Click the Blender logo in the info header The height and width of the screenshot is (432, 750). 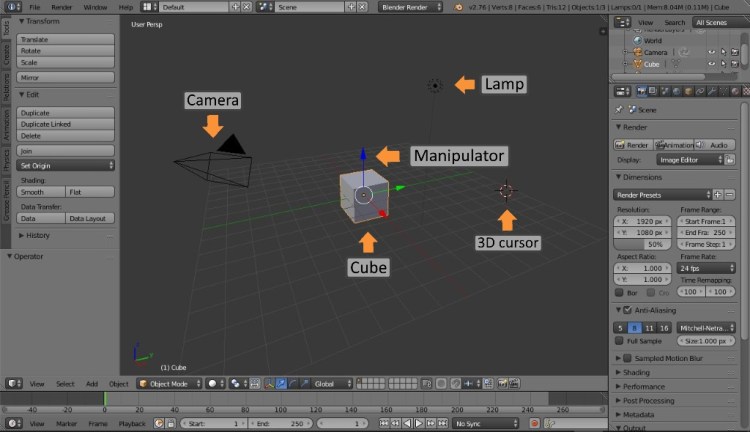point(458,7)
